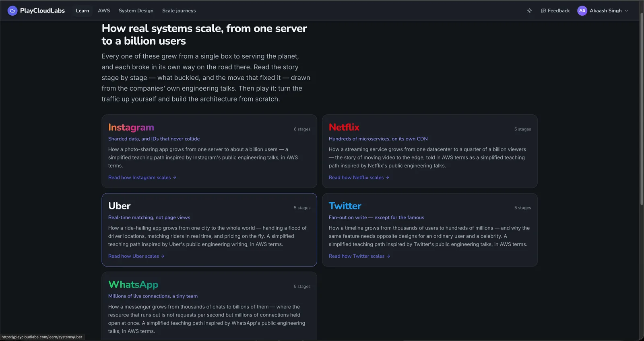The width and height of the screenshot is (644, 341).
Task: Follow the Read how Uber scales link
Action: (136, 256)
